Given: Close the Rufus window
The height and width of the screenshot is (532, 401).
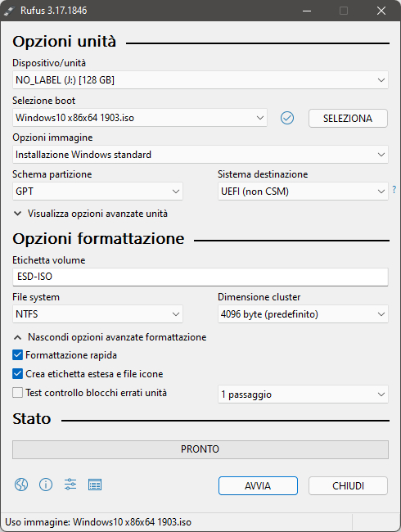Looking at the screenshot, I should pos(381,11).
